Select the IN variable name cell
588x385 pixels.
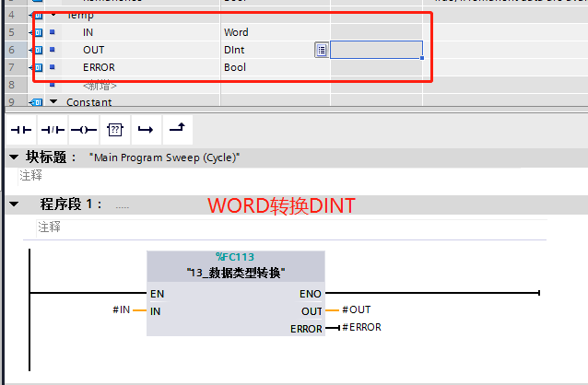(x=141, y=32)
